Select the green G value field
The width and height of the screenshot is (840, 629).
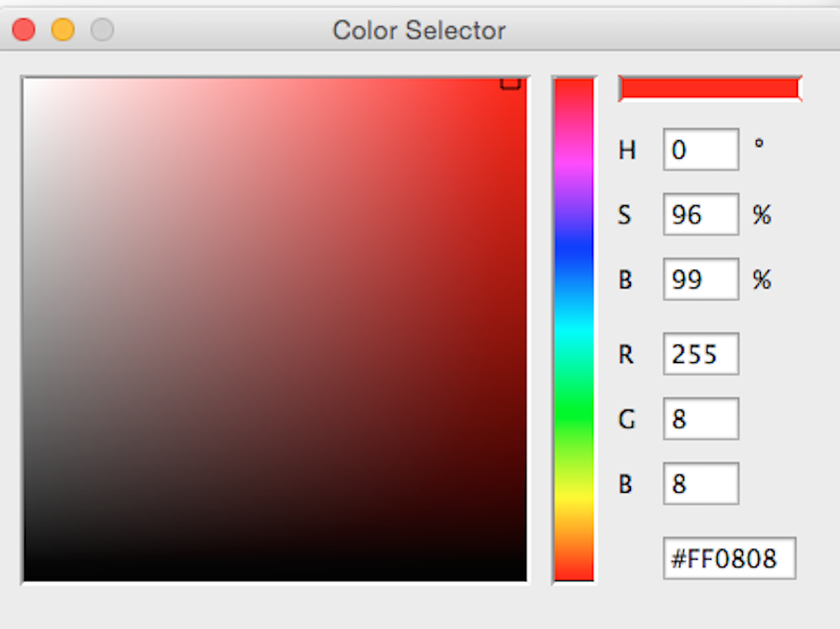[700, 419]
